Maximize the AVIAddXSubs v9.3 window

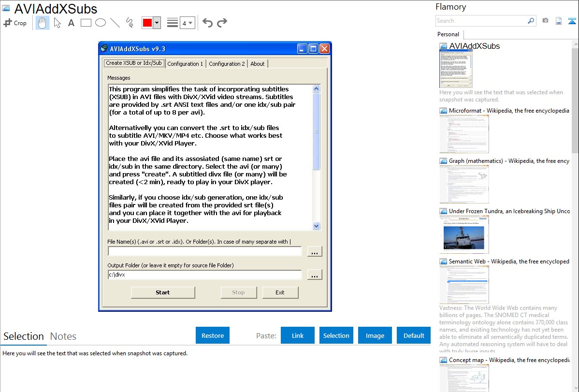313,49
